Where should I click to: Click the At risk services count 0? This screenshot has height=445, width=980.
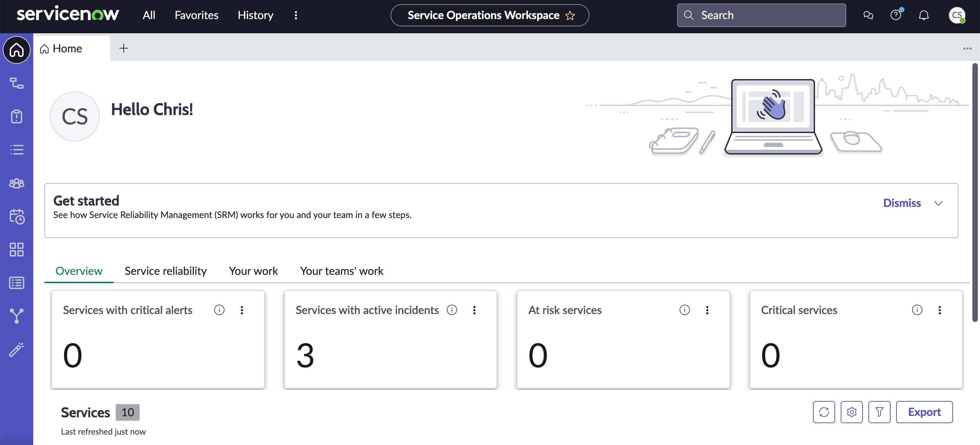538,355
